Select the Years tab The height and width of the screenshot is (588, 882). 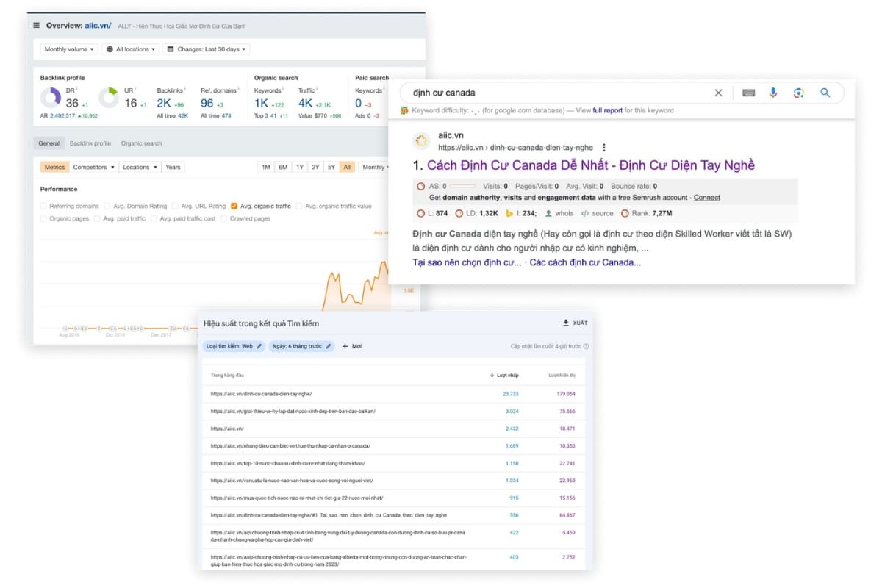point(173,168)
